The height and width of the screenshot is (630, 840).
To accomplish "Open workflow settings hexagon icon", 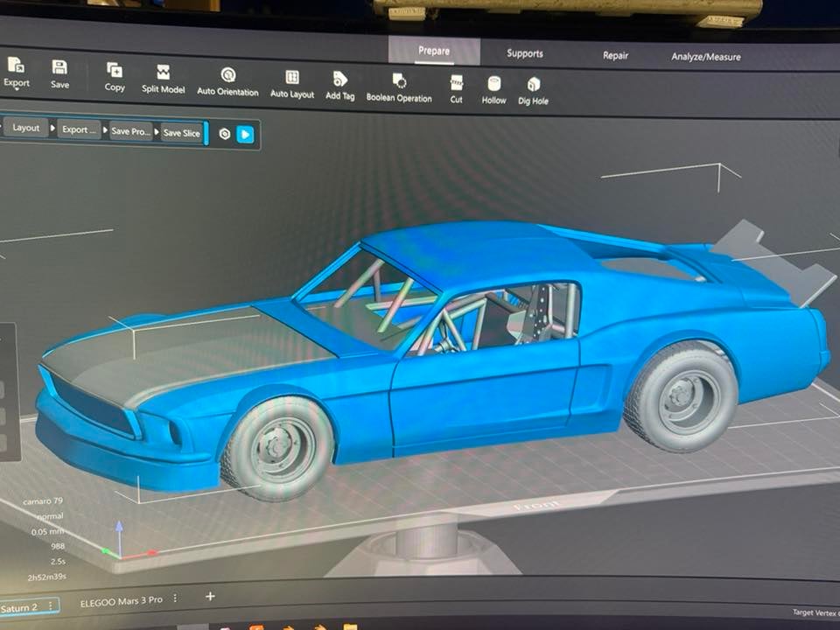I will (225, 134).
